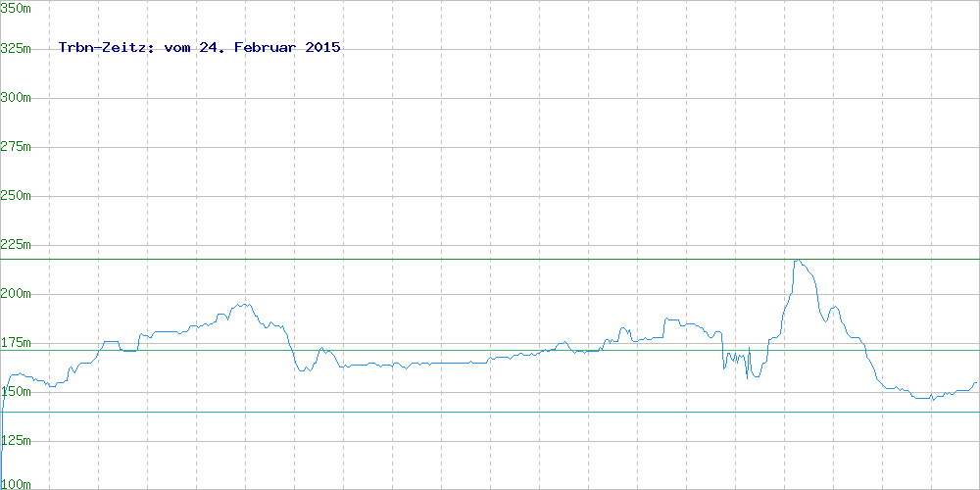Click the 100m axis label
This screenshot has height=490, width=980.
17,484
